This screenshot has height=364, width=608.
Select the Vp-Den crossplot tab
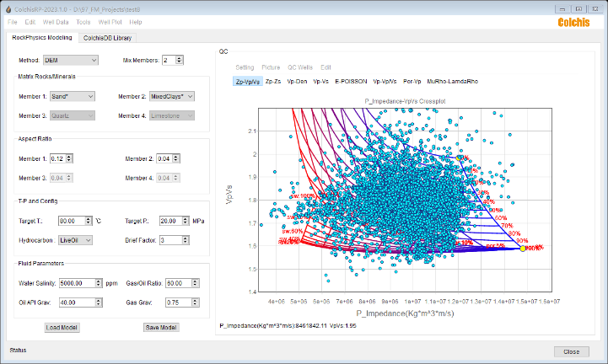click(x=297, y=82)
